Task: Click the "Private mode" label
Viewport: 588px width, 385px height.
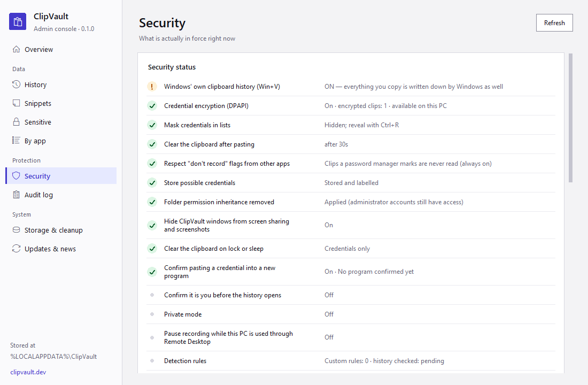Action: point(183,314)
